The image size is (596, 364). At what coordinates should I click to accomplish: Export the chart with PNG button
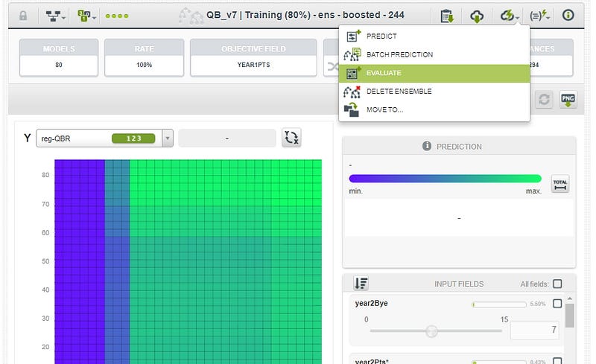(568, 100)
